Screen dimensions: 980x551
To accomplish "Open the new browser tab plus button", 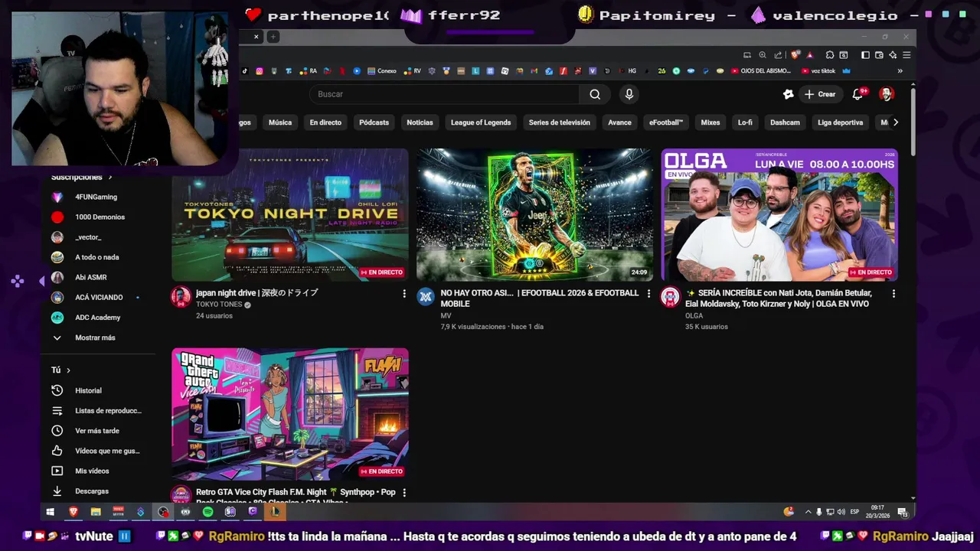I will (273, 37).
